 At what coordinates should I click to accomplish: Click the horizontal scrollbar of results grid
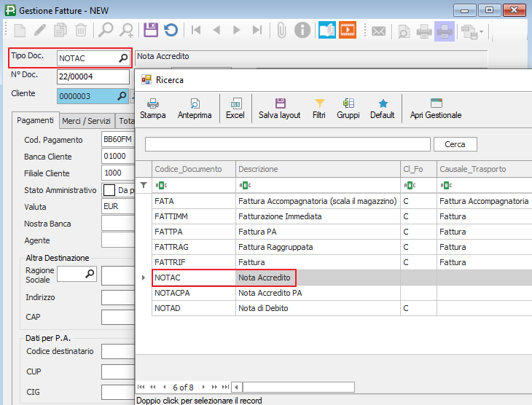tap(299, 387)
